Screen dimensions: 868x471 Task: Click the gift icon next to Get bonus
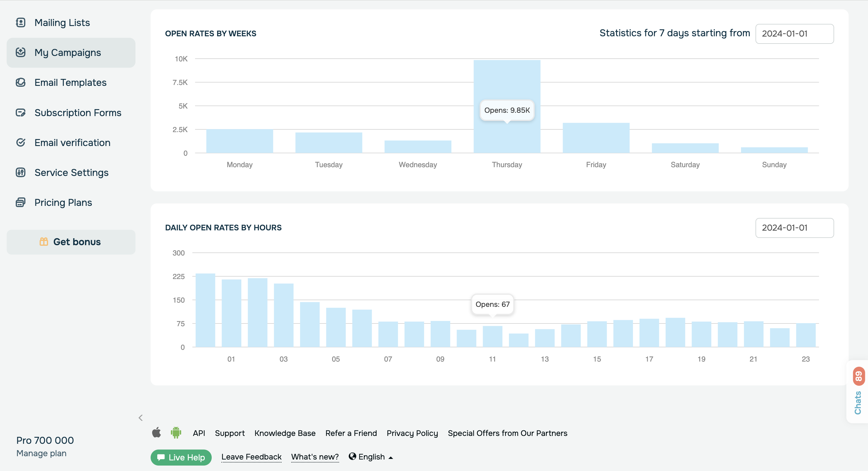(x=44, y=242)
